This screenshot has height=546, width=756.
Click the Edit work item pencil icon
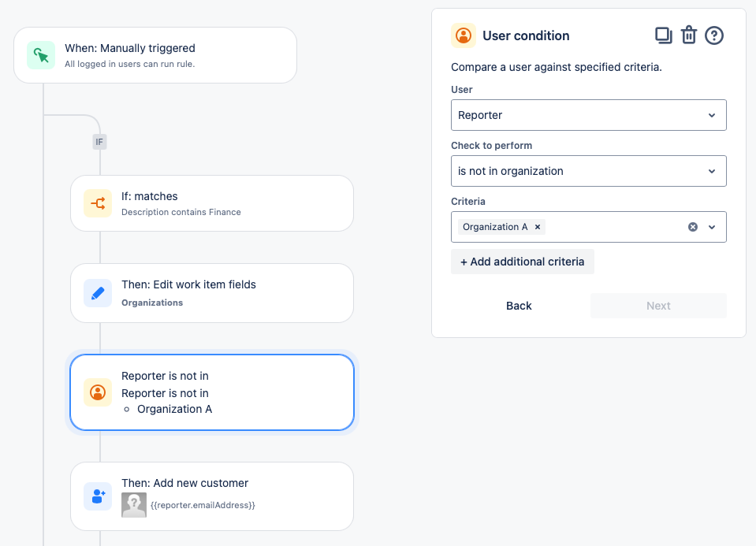click(98, 293)
